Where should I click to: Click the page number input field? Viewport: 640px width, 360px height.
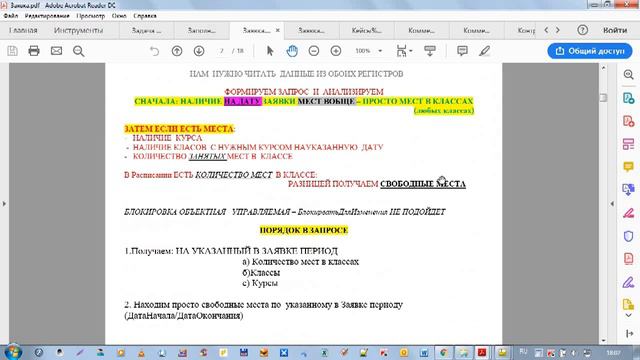[x=222, y=51]
